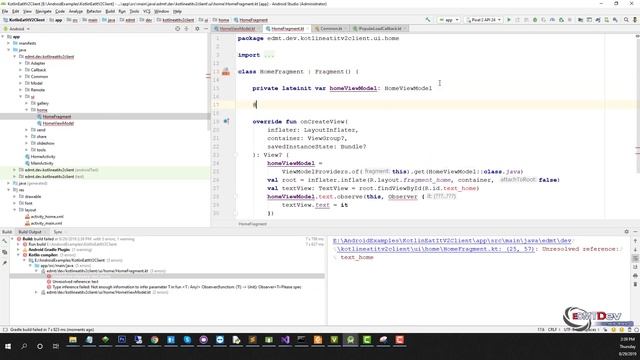Switch to Common.kt editor tab
640x360 pixels.
pyautogui.click(x=331, y=29)
